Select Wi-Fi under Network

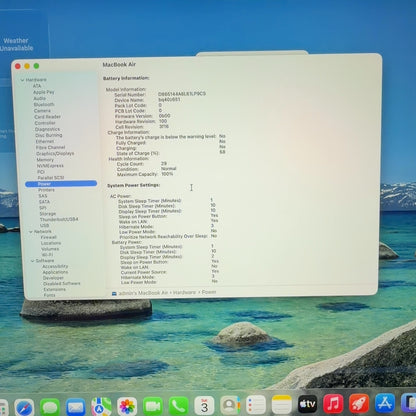pos(47,255)
